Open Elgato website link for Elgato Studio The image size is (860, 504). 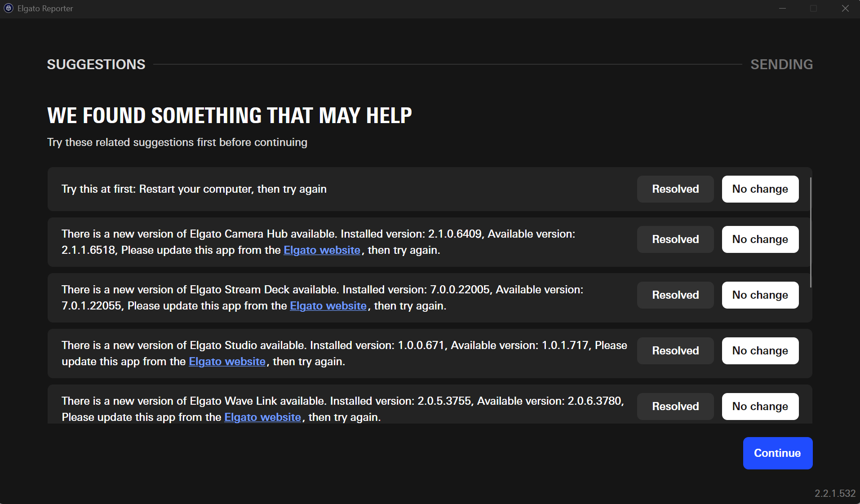point(226,362)
